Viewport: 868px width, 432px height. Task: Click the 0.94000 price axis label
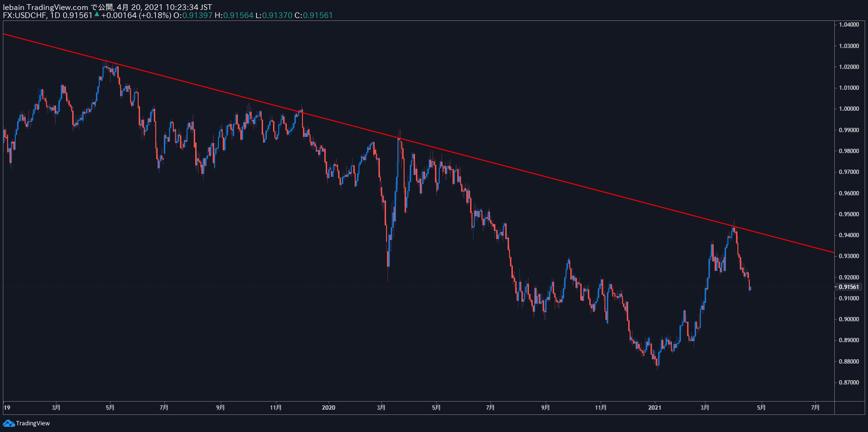click(x=849, y=235)
